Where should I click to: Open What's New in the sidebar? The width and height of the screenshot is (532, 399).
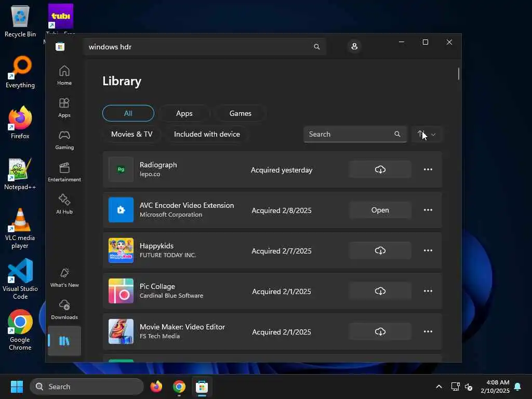click(64, 277)
